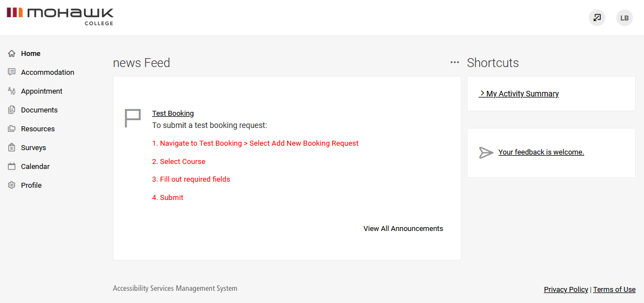Open the Test Booking announcement link
This screenshot has width=644, height=303.
tap(173, 114)
